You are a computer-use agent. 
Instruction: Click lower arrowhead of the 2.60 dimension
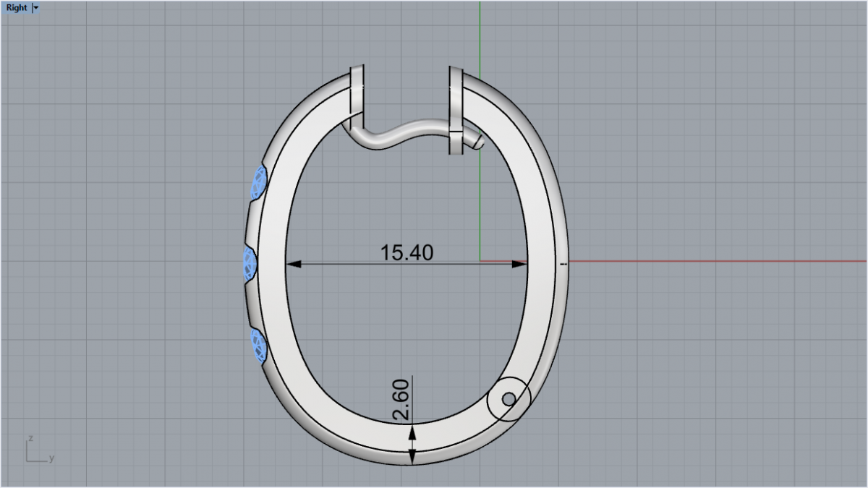412,457
